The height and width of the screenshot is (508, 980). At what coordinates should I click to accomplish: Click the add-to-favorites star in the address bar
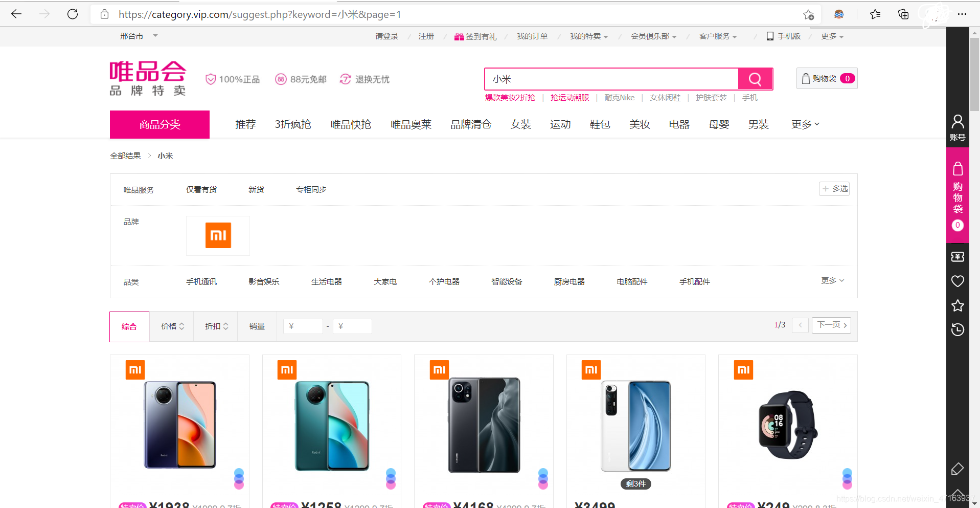808,15
